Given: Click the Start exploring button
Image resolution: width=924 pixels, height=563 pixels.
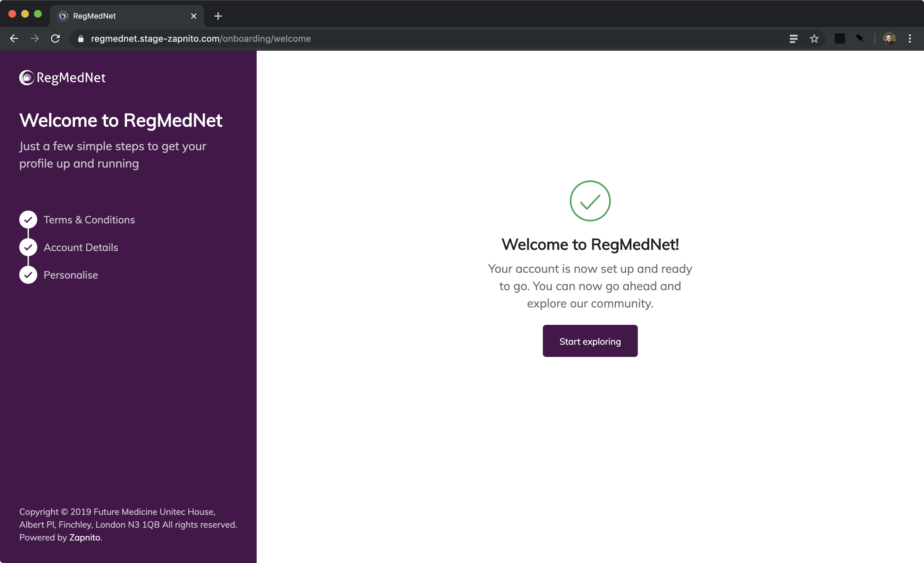Looking at the screenshot, I should [590, 341].
